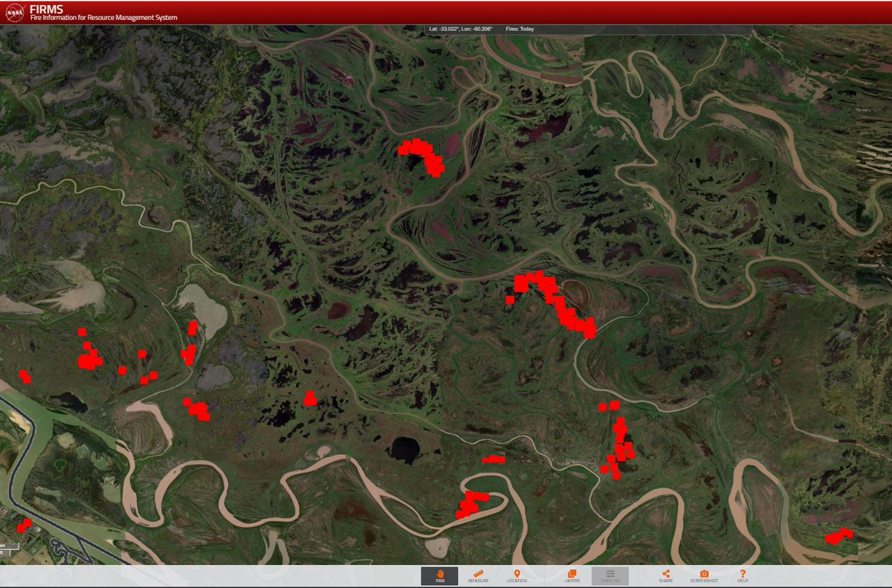Toggle the greyed-out Timeline button
The width and height of the screenshot is (892, 588).
point(610,576)
